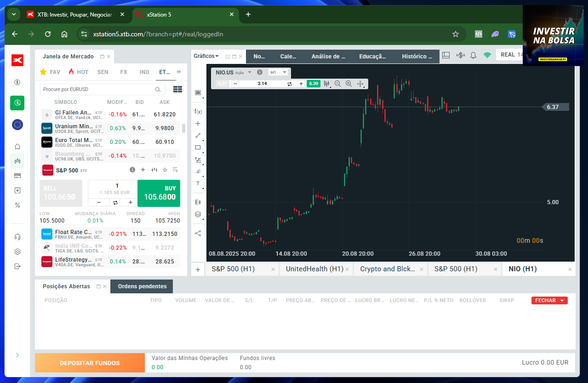Select the HOT market category tab
The image size is (588, 383).
tap(78, 72)
